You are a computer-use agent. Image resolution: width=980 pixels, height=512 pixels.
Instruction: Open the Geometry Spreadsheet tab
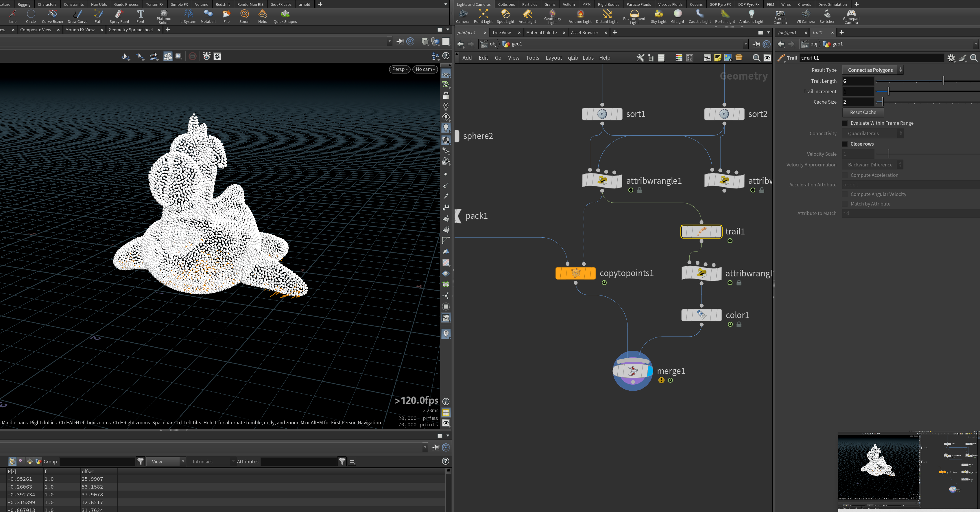(x=130, y=30)
